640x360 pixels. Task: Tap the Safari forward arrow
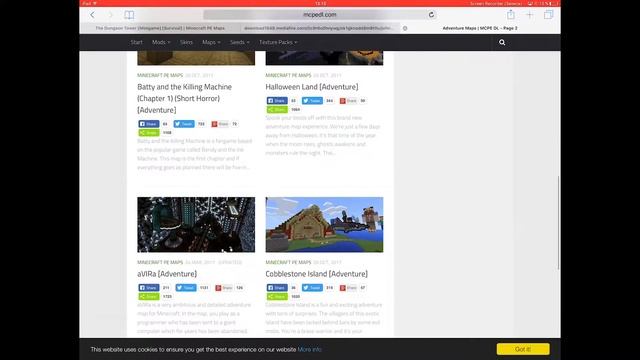110,15
